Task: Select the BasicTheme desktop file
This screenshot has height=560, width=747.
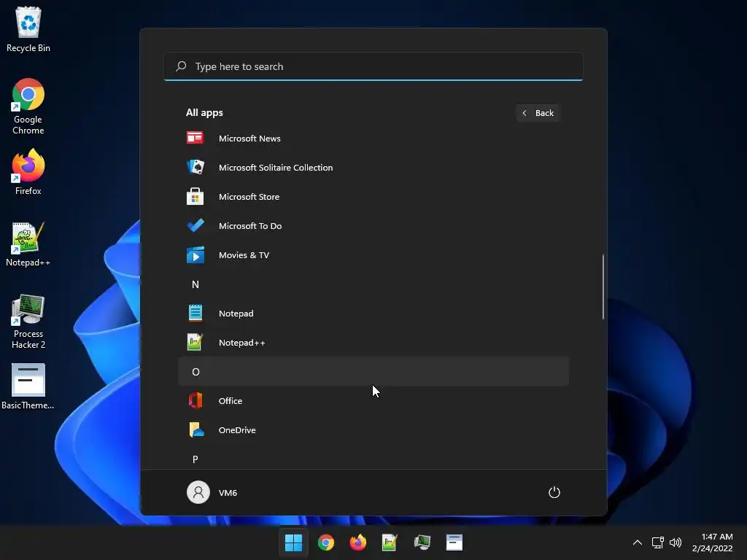Action: click(x=28, y=386)
